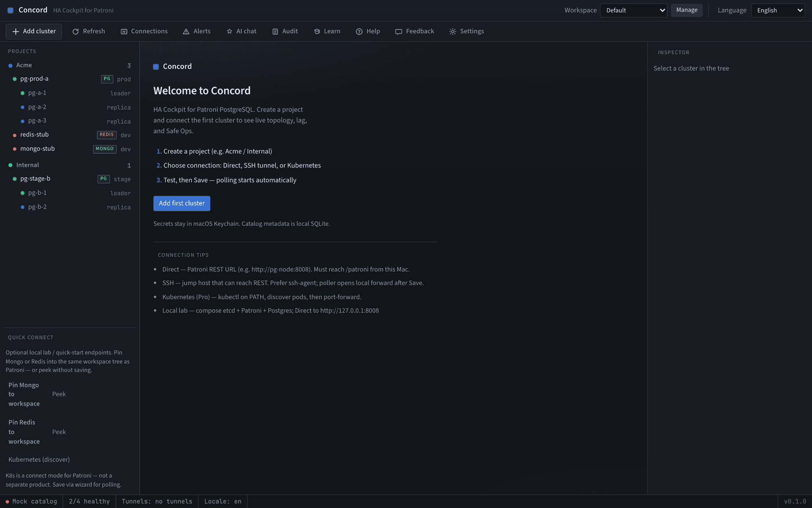Click the orange status dot beside redis-stub
The image size is (812, 508).
(15, 135)
